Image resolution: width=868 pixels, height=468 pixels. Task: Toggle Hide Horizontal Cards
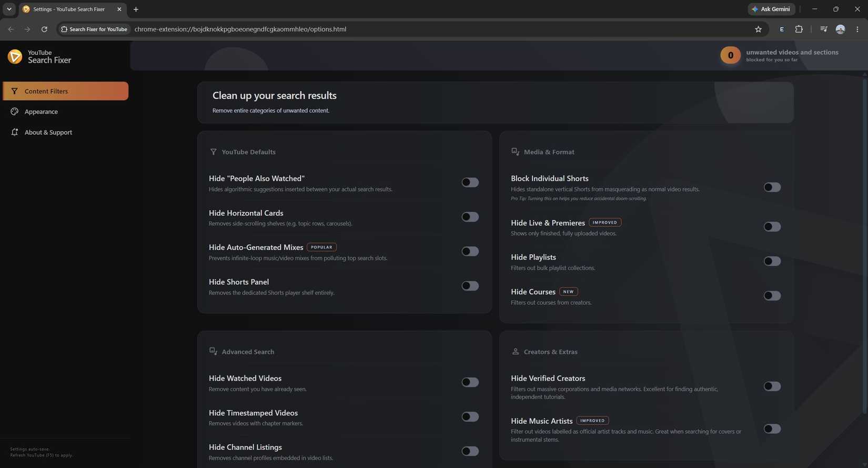[470, 217]
